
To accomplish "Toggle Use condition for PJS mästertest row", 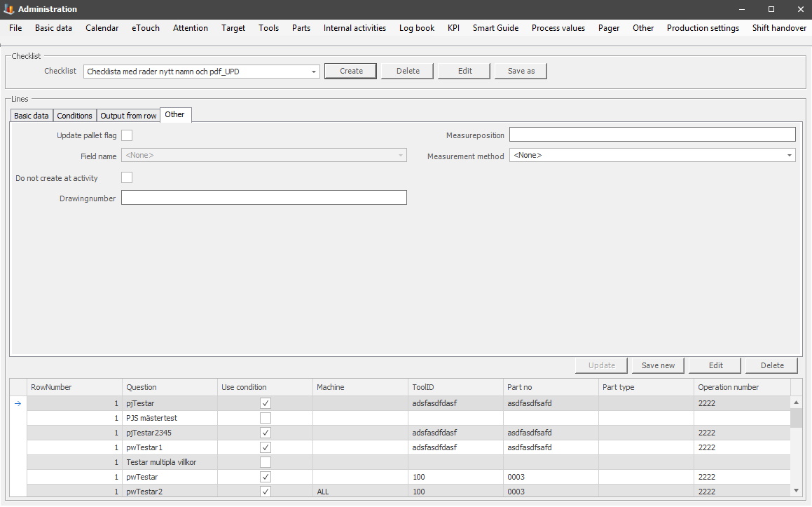I will point(266,418).
